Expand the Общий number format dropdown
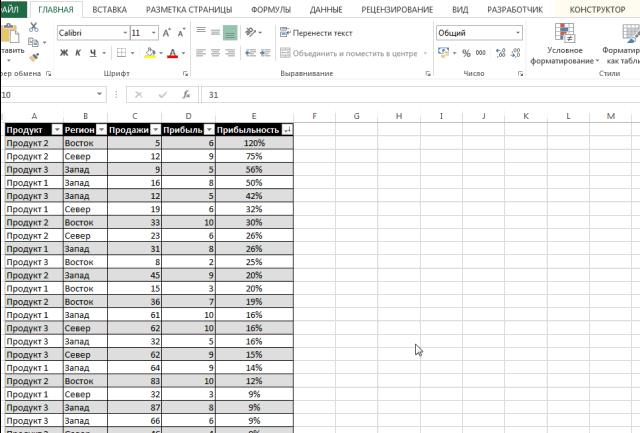Viewport: 640px width, 433px height. [x=518, y=33]
